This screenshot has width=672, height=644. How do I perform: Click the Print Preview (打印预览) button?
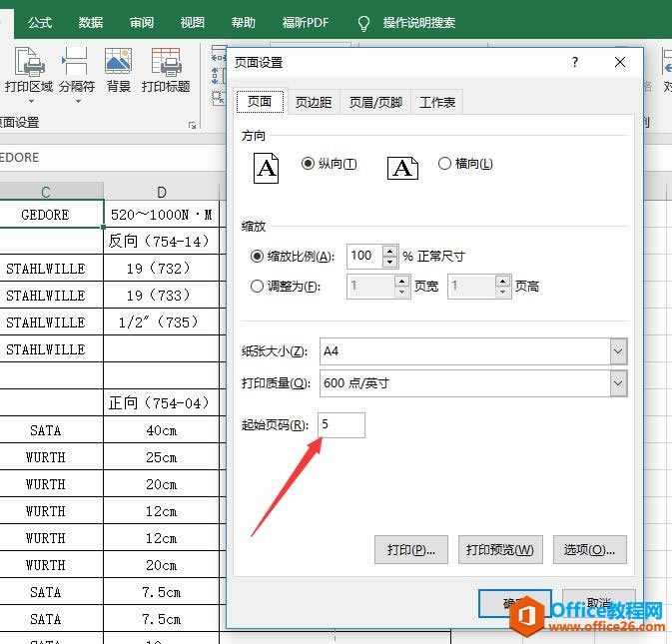(500, 550)
